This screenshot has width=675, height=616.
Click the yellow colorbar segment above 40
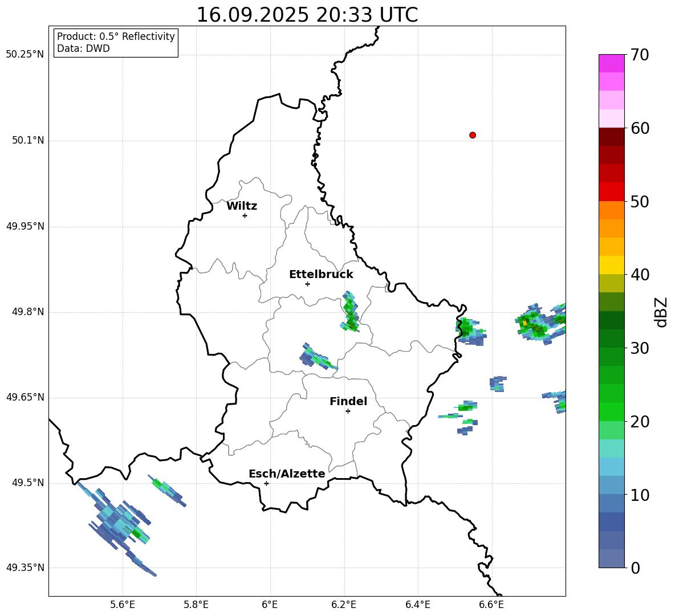pos(612,265)
